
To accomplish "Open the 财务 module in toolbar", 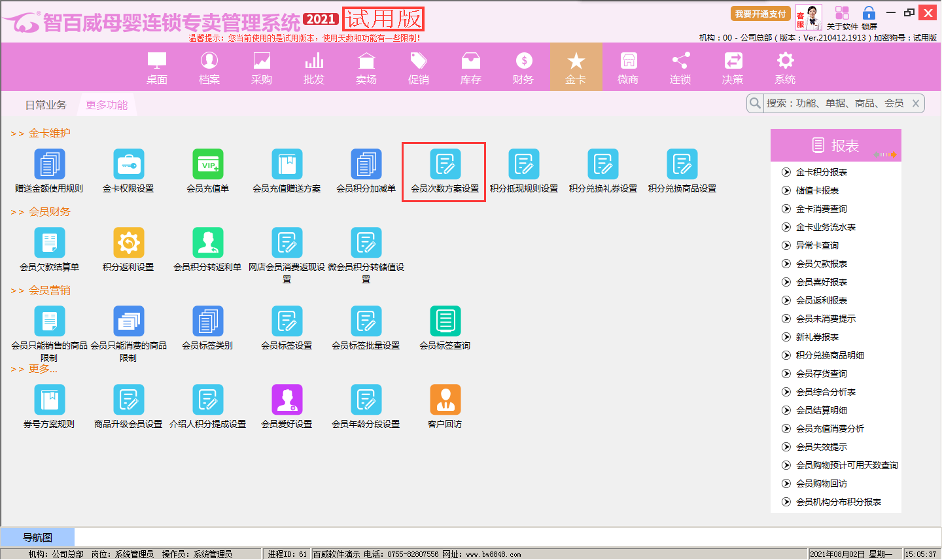I will 523,68.
